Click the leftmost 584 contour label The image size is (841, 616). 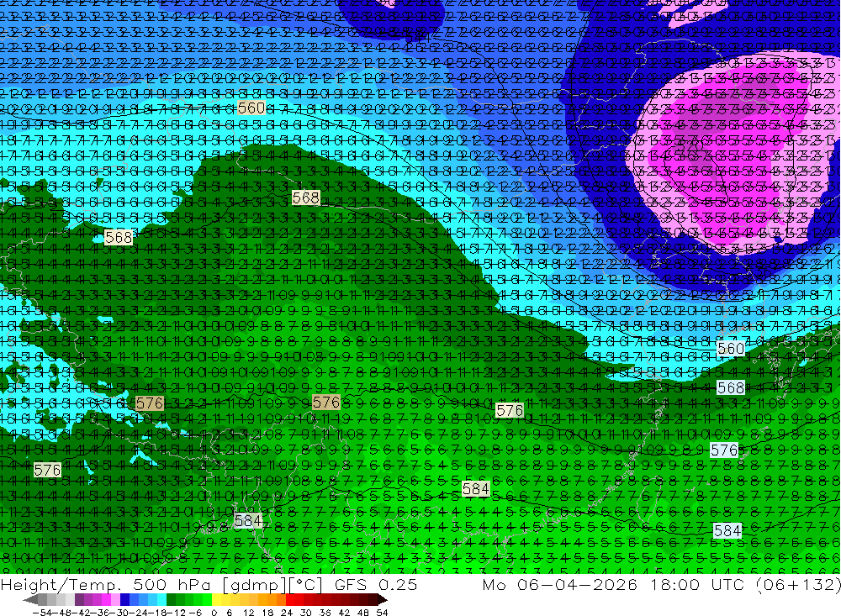(248, 520)
